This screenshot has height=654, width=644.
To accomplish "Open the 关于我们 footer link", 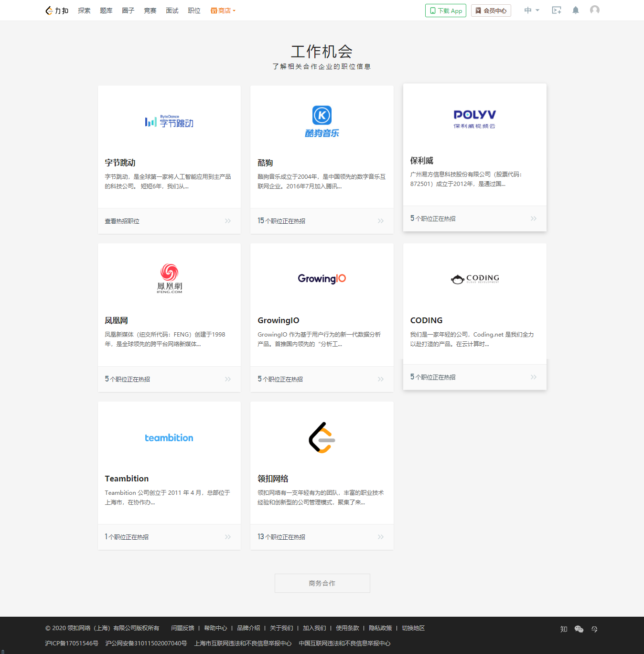I will coord(281,628).
